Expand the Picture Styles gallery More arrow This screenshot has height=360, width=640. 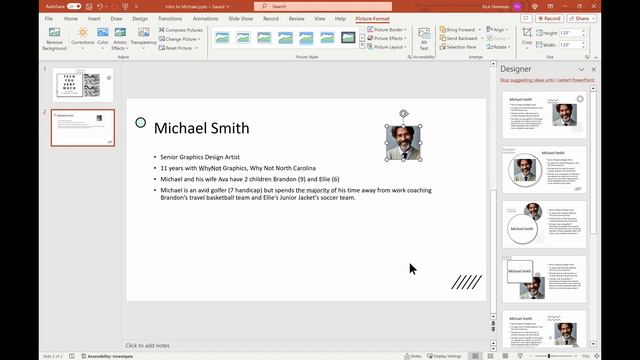click(362, 46)
